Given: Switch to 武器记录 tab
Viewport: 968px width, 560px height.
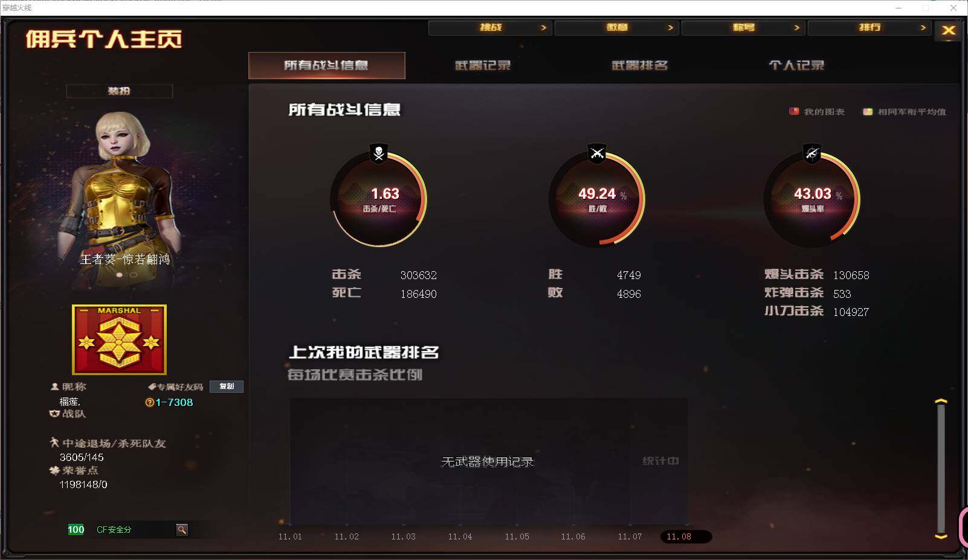Looking at the screenshot, I should click(483, 65).
